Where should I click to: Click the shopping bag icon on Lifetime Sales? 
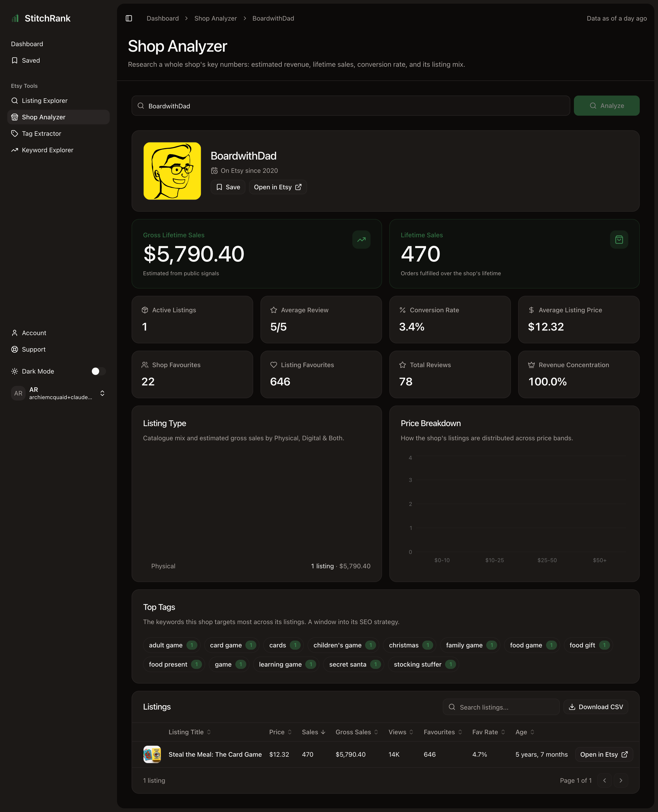pyautogui.click(x=619, y=240)
